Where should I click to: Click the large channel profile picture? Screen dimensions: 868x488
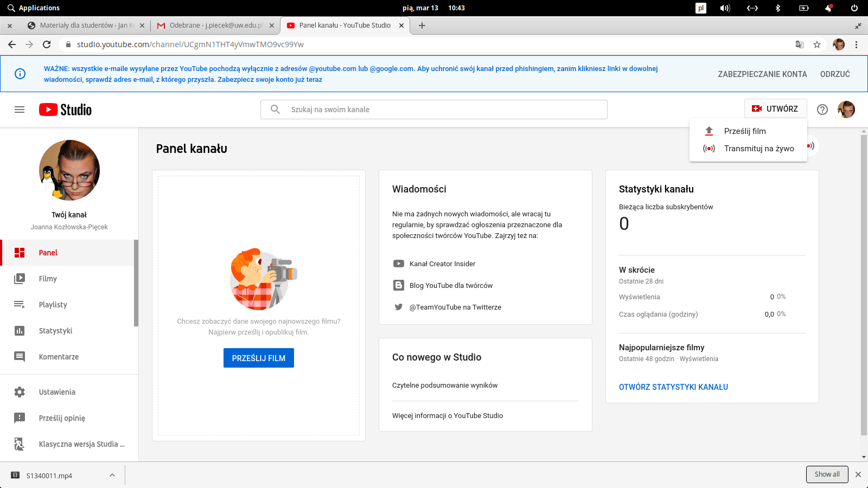(69, 170)
